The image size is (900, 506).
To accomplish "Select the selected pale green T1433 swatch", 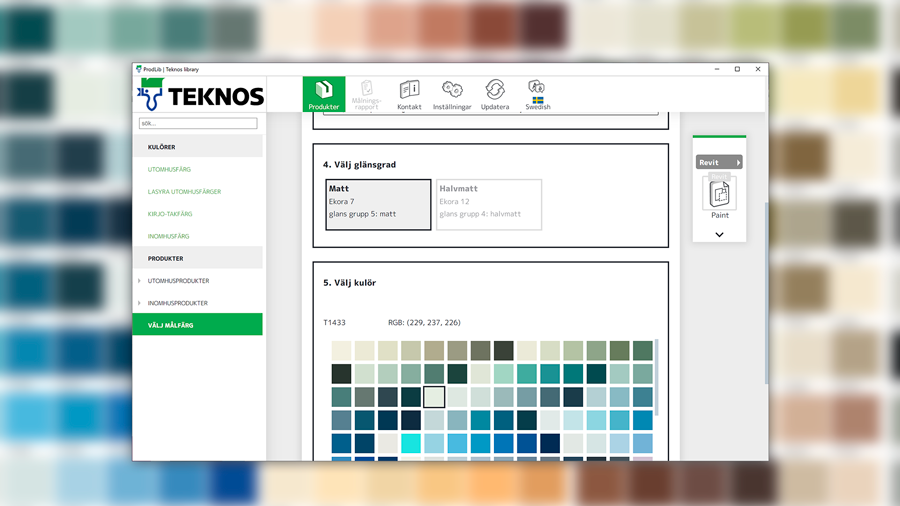I will pyautogui.click(x=434, y=397).
